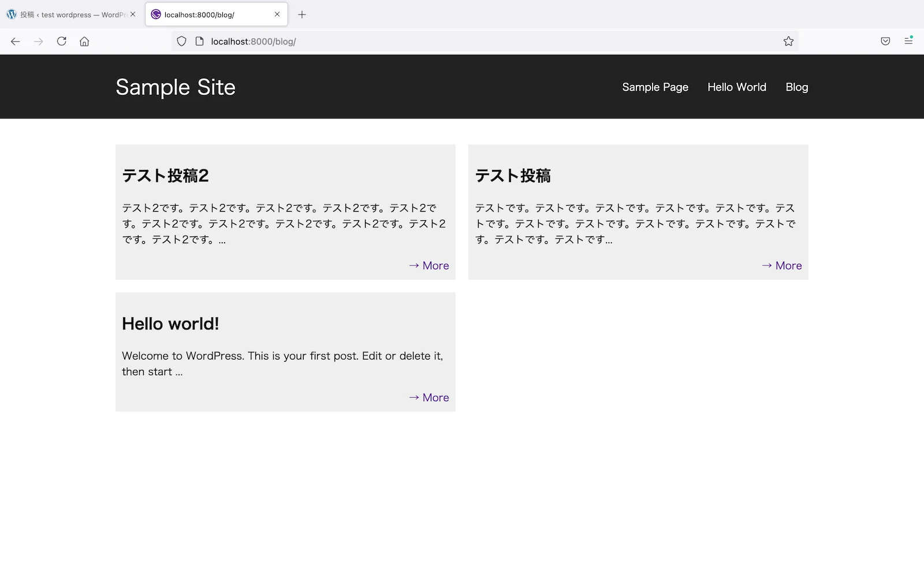Open the テスト投稿2 post title

[165, 175]
